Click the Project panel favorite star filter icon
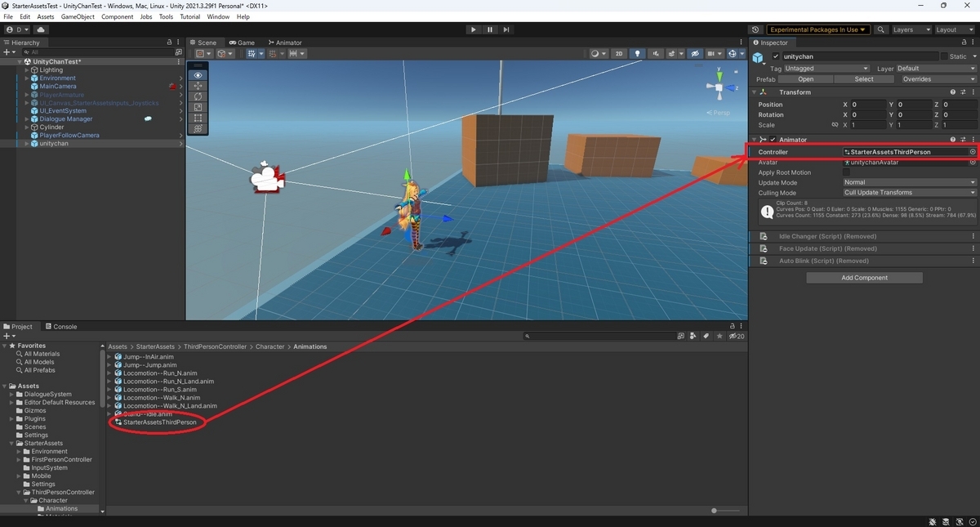980x527 pixels. tap(719, 336)
